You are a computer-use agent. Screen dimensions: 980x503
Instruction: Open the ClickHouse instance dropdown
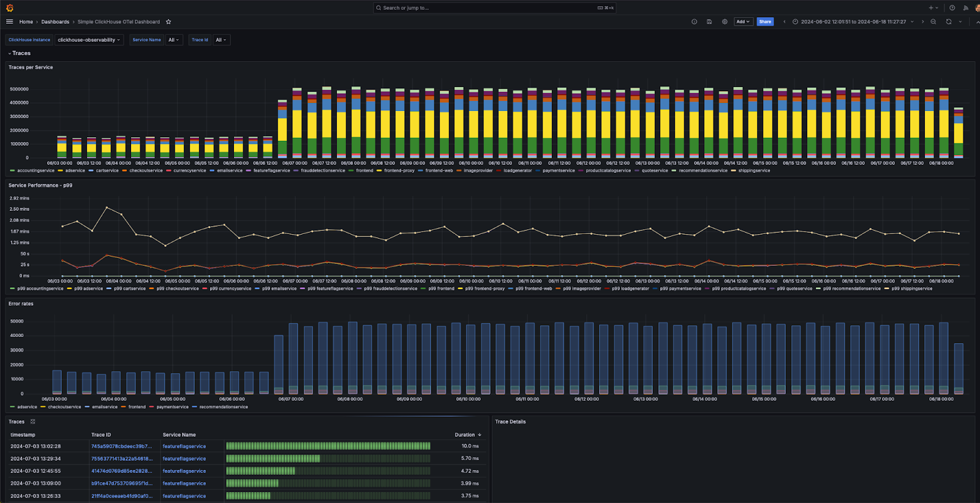(x=89, y=40)
